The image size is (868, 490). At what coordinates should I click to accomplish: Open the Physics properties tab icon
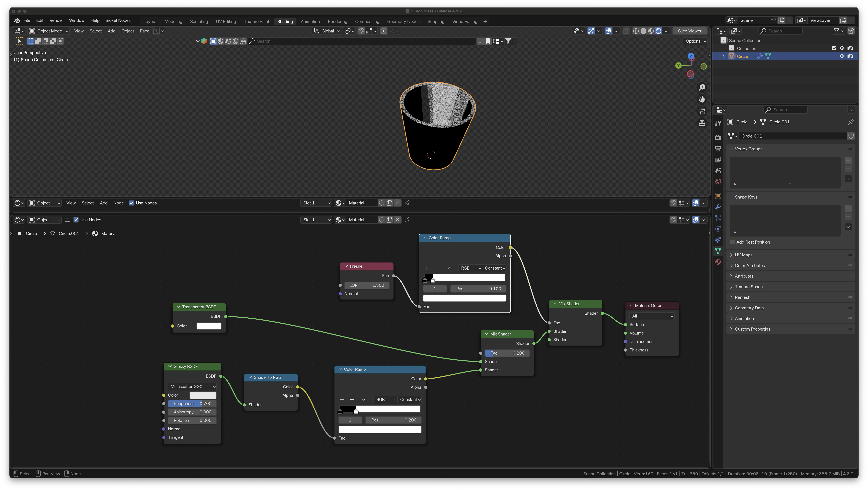pos(718,229)
